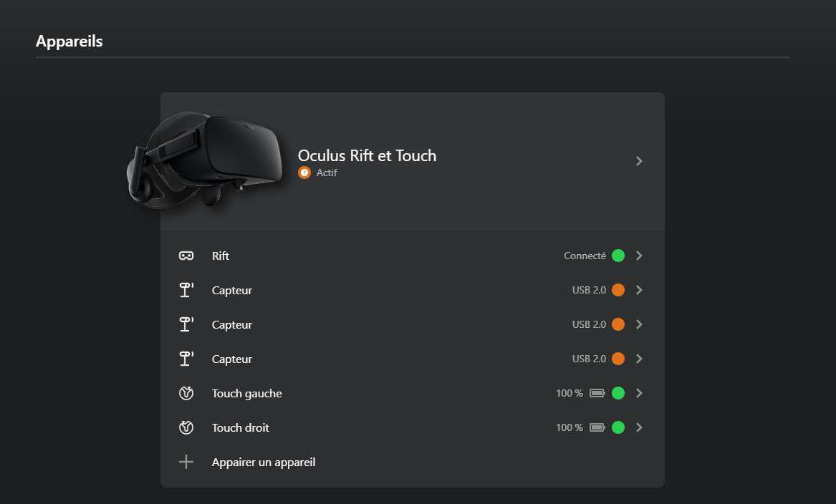
Task: Click the Appareils heading
Action: tap(69, 42)
